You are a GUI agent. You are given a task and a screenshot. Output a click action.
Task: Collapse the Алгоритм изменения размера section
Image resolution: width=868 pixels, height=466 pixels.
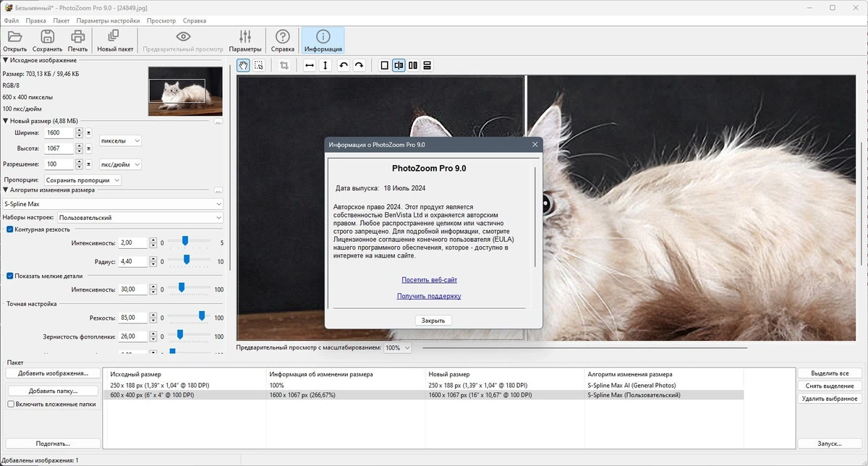[6, 190]
